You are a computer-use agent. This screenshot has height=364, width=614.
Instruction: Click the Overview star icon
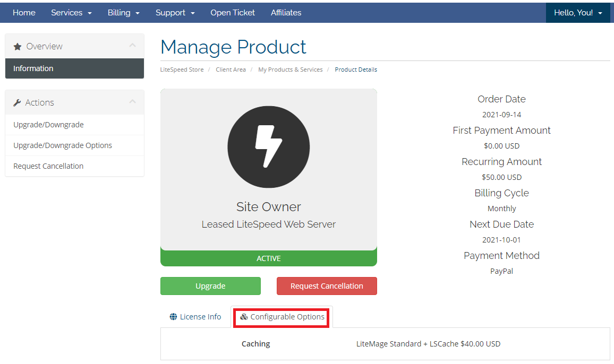pos(17,47)
